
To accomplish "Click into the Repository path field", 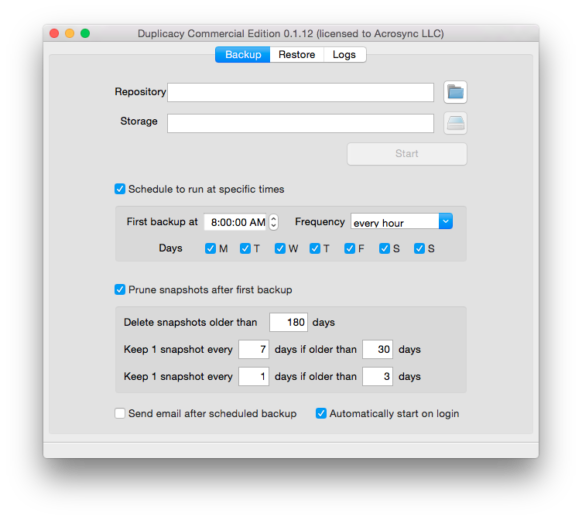I will [x=300, y=92].
